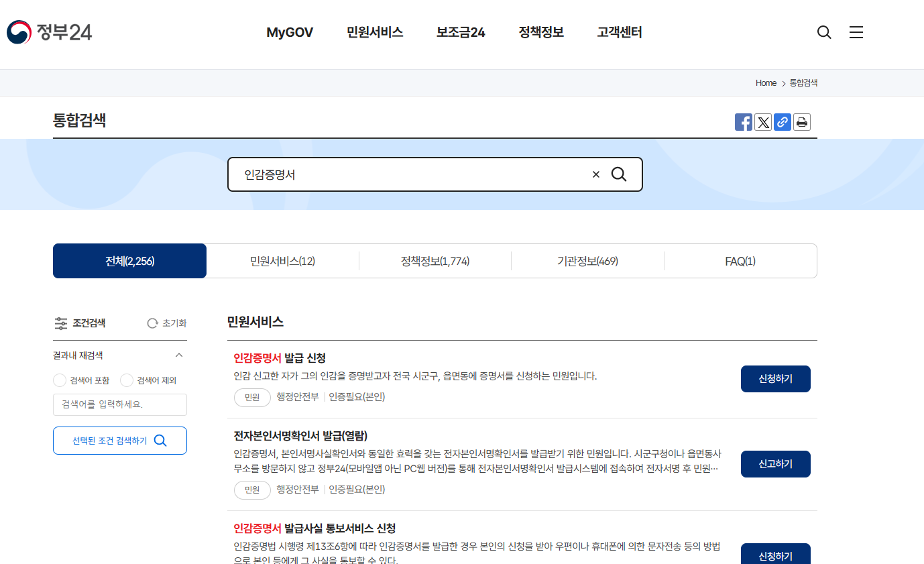Screen dimensions: 924x564
Task: Copy the page link using the link icon
Action: pos(783,122)
